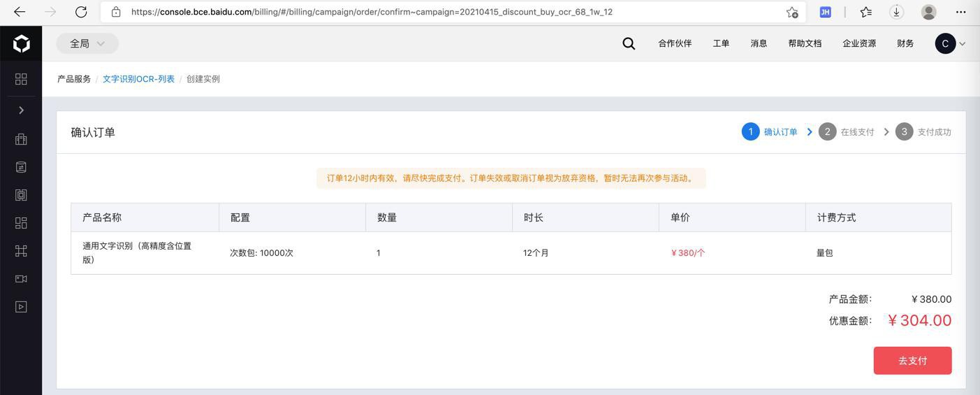Click the browser address bar URL
The width and height of the screenshot is (980, 395).
pyautogui.click(x=372, y=12)
